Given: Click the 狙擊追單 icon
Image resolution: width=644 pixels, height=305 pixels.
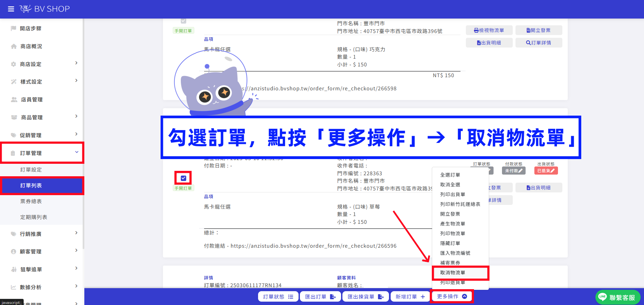Looking at the screenshot, I should click(13, 269).
